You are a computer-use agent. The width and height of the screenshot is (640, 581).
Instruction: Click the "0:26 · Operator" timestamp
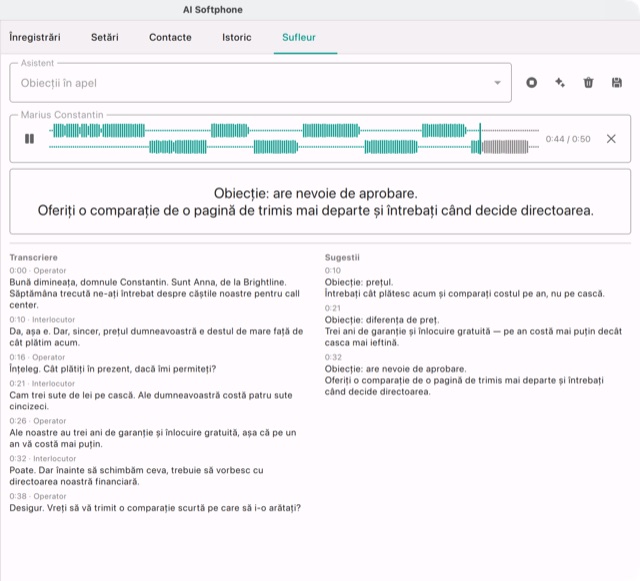(x=38, y=421)
